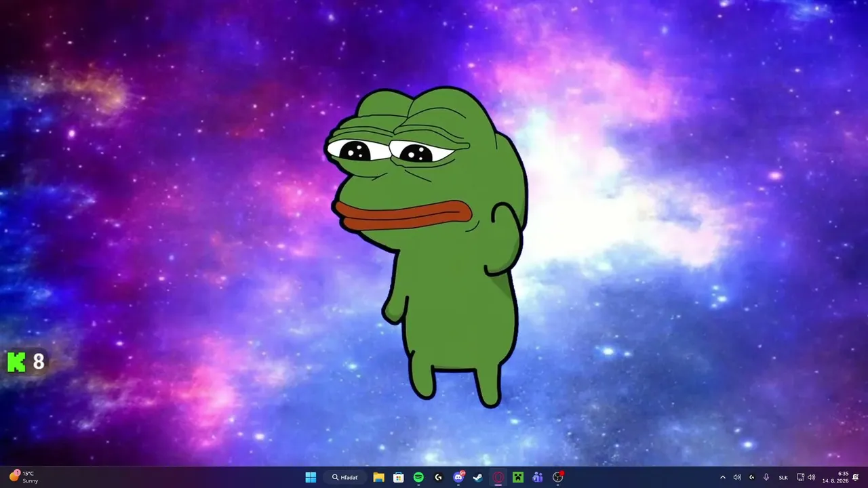This screenshot has width=868, height=488.
Task: Open the Logitech icon in the system tray
Action: click(x=751, y=477)
